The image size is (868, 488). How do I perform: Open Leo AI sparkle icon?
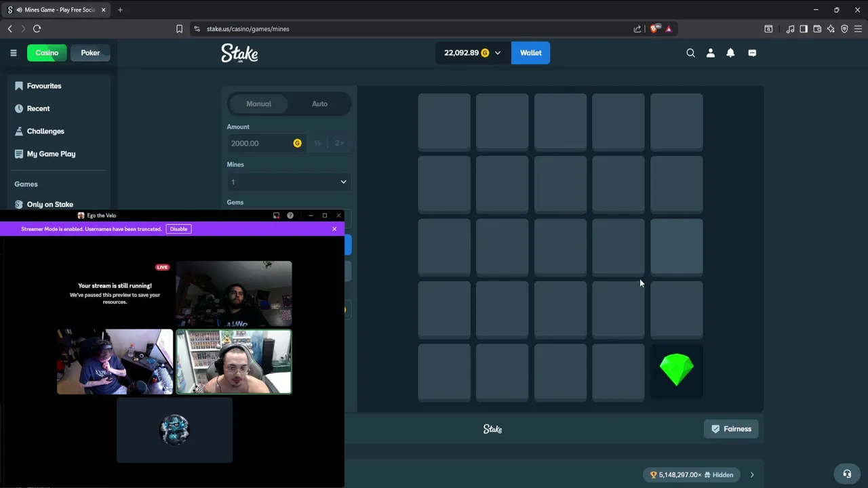831,29
